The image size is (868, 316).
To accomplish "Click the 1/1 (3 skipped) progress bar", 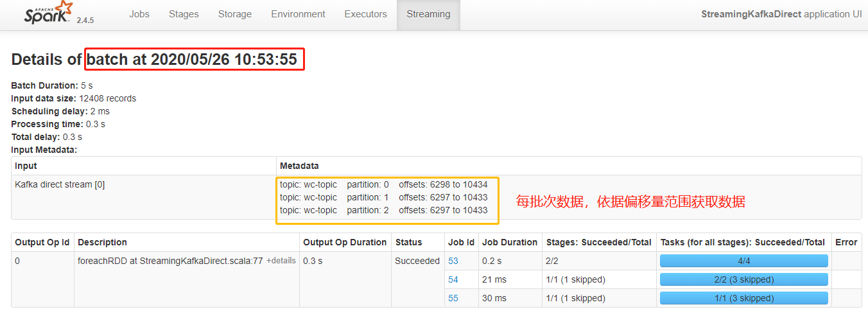I will tap(744, 298).
